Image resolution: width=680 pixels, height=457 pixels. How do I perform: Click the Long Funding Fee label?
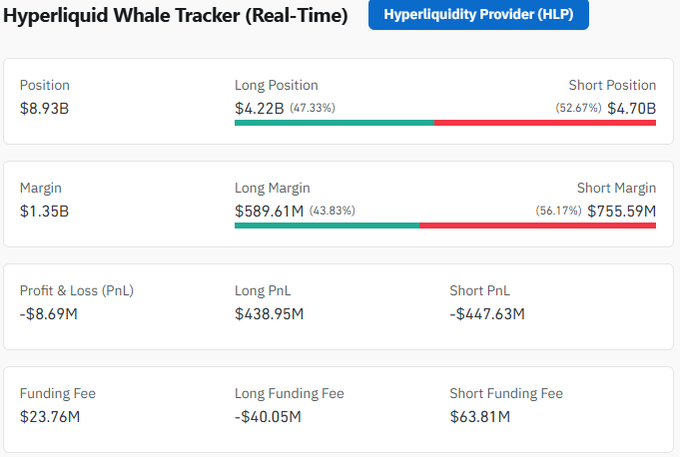289,394
